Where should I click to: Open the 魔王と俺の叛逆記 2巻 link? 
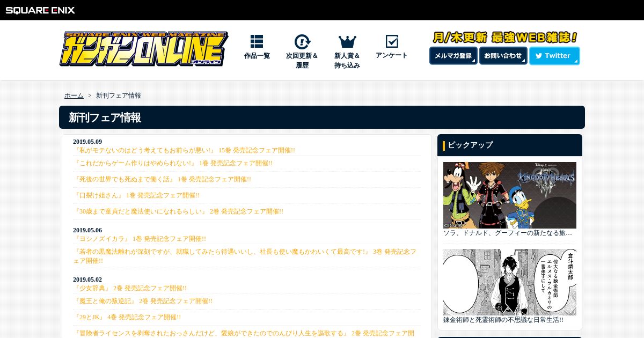143,301
